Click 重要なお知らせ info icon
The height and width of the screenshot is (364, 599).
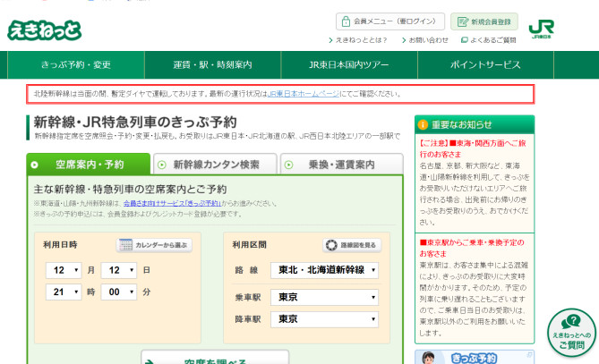click(423, 125)
